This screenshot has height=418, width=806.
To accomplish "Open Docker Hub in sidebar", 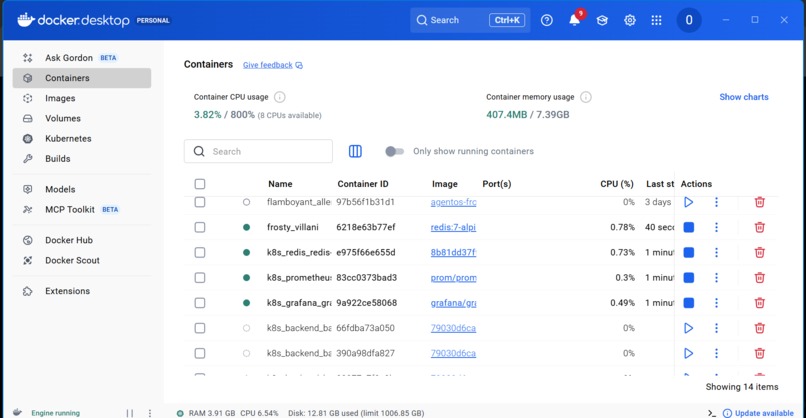I will (82, 240).
